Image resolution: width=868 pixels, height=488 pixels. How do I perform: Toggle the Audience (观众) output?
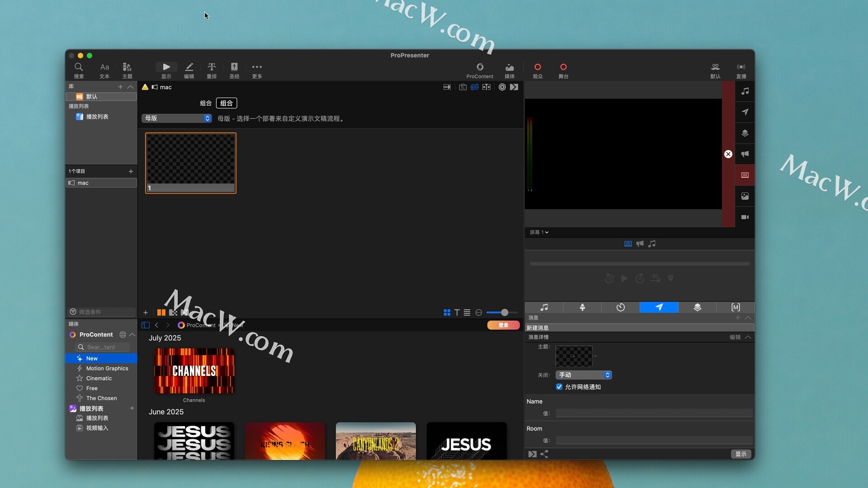point(538,70)
